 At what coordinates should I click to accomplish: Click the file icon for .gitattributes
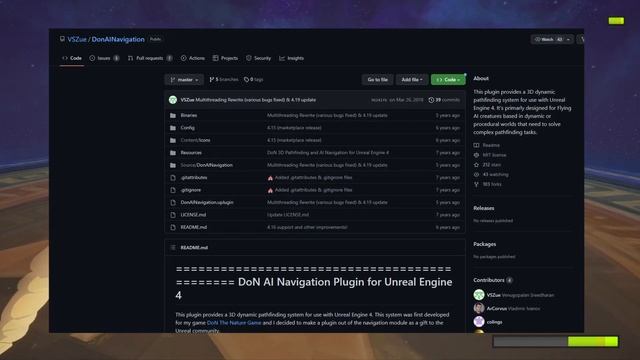pyautogui.click(x=173, y=178)
